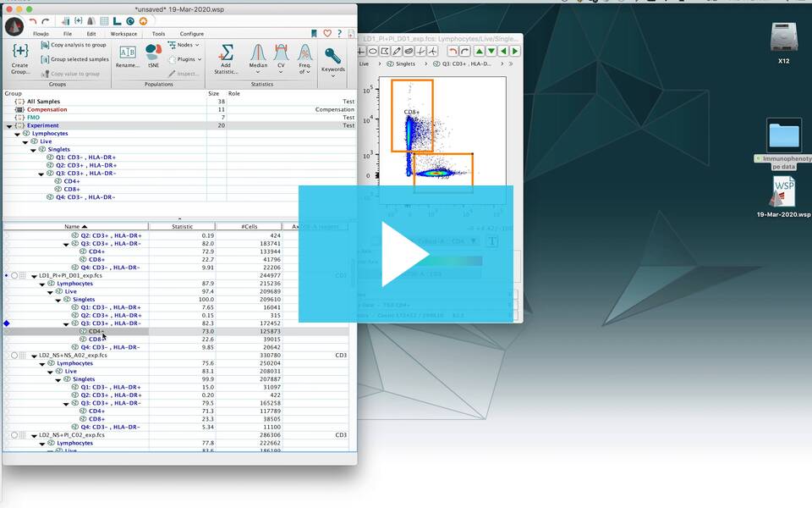The height and width of the screenshot is (508, 812).
Task: Click redo arrow in workspace quick toolbar
Action: click(x=46, y=21)
